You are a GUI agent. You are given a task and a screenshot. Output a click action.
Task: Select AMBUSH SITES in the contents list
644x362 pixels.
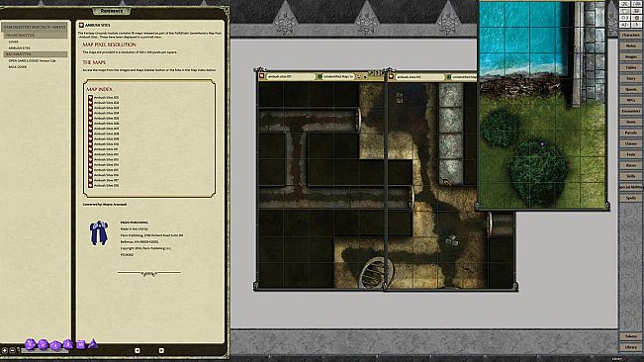[20, 48]
